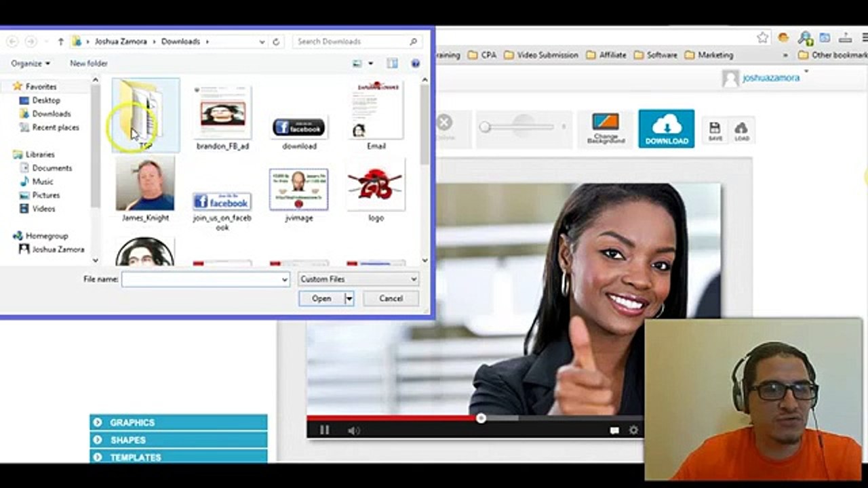Screen dimensions: 868x488
Task: Expand the view options dropdown arrow
Action: point(370,63)
